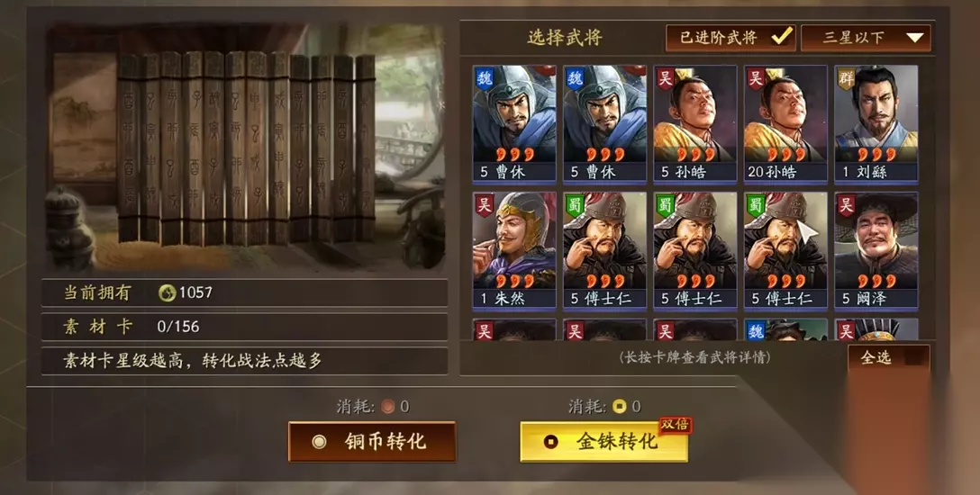Click the gold 金铢 cost icon

pyautogui.click(x=619, y=407)
